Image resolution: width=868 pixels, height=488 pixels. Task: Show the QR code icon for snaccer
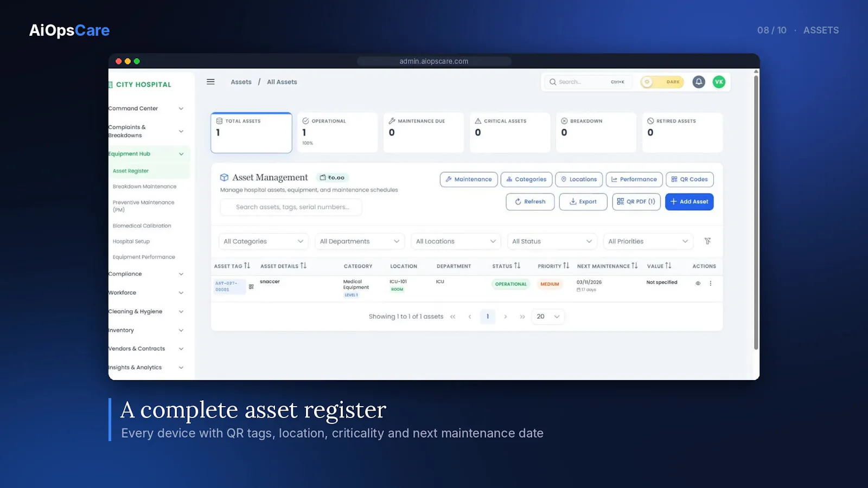(251, 287)
